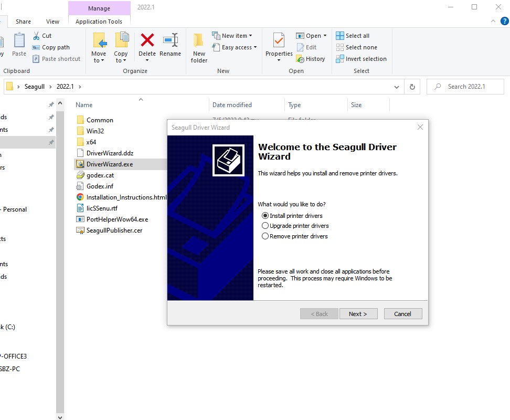Click the Cut scissors icon
The height and width of the screenshot is (420, 510).
[x=36, y=36]
